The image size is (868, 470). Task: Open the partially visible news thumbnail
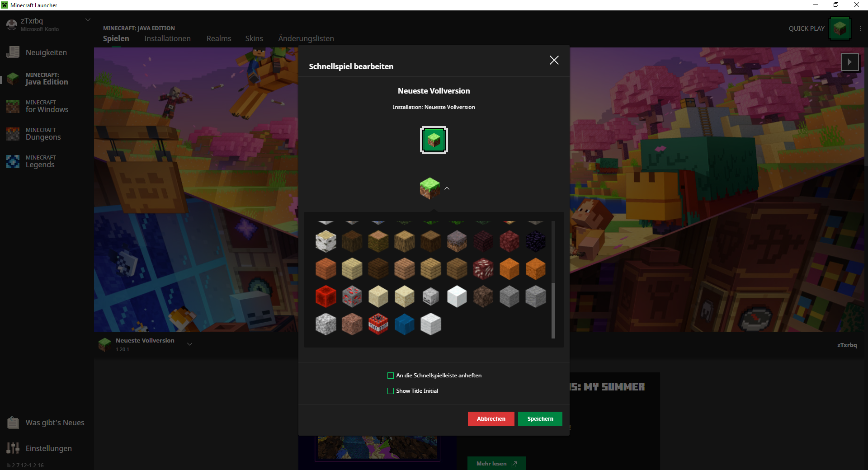click(377, 448)
